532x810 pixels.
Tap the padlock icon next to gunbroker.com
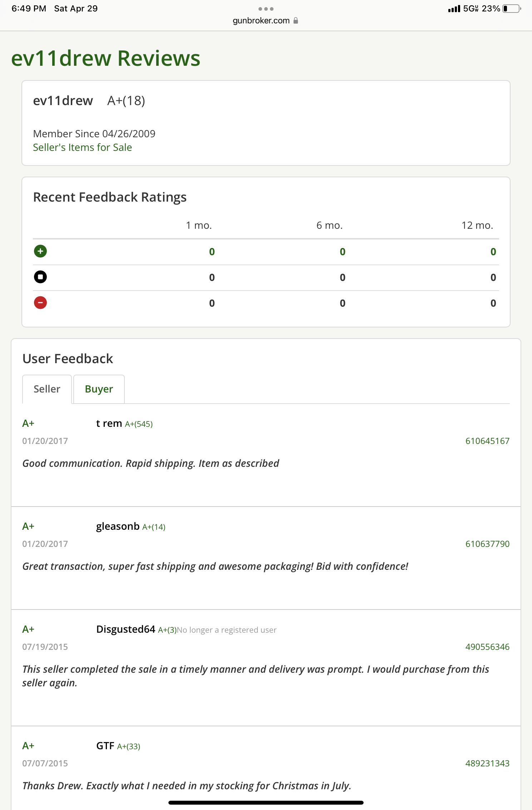[x=296, y=21]
